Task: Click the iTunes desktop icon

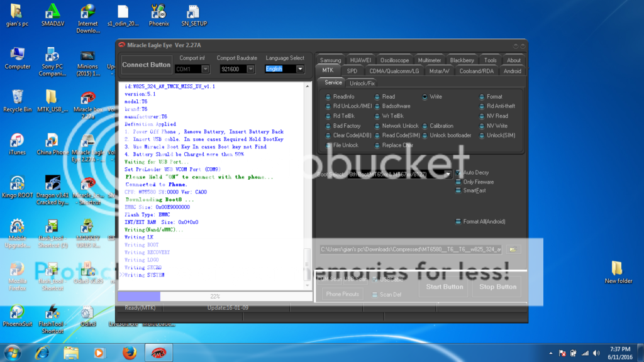Action: click(x=17, y=142)
